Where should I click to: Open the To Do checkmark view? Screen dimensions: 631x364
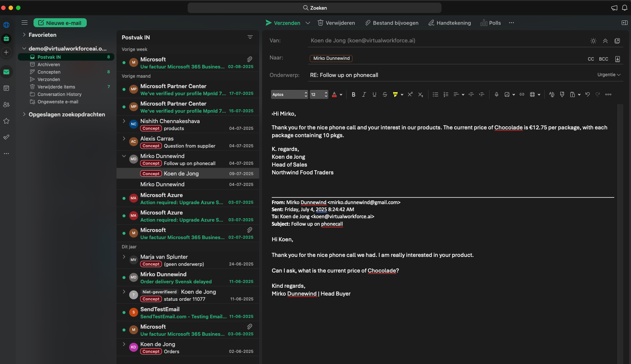6,137
